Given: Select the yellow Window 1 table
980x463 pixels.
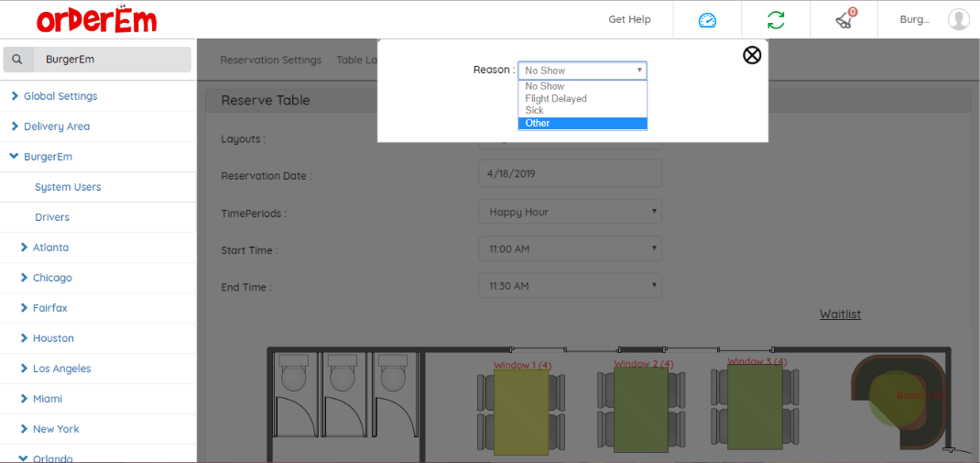Looking at the screenshot, I should click(x=521, y=413).
